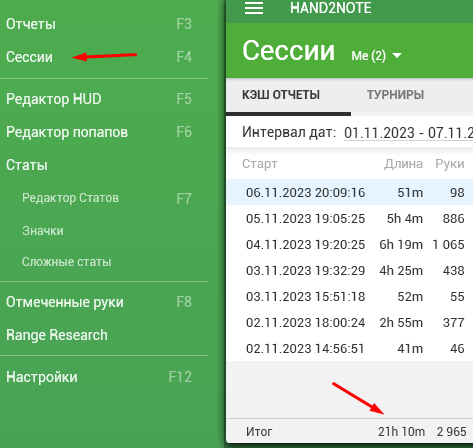Select session 03.11.2023 19:32:29
Screen dimensions: 473x448
[x=350, y=270]
